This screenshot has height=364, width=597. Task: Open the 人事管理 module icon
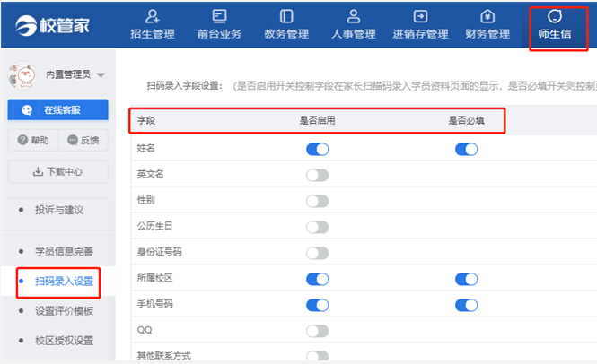(x=354, y=16)
